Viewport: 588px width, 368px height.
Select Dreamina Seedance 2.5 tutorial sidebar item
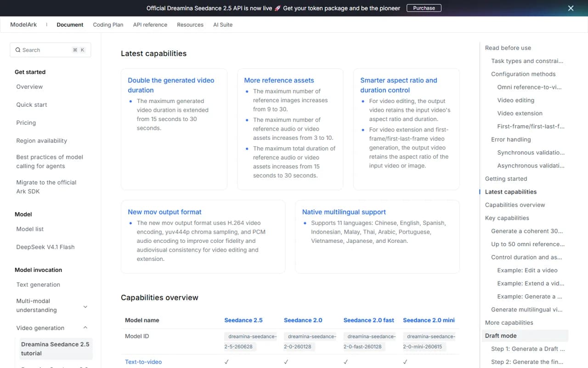55,349
